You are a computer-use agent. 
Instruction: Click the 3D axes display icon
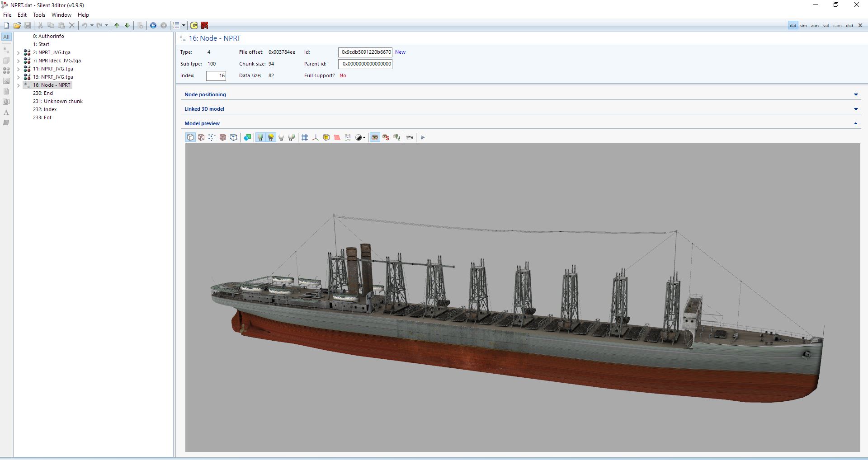click(x=316, y=137)
